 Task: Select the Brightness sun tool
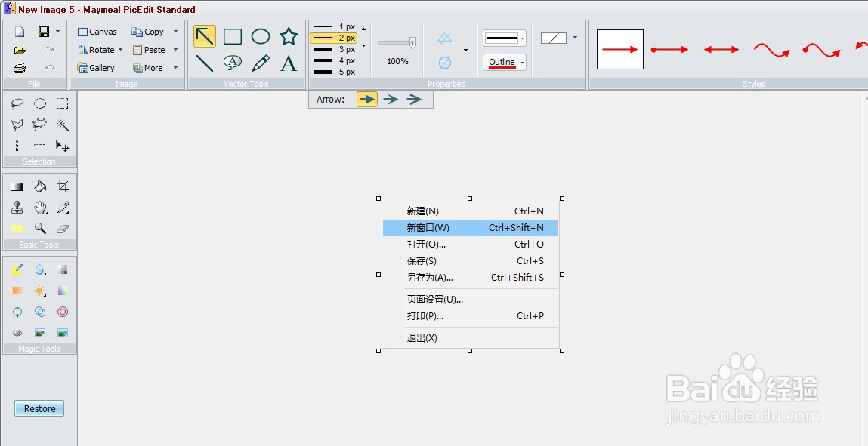coord(40,291)
